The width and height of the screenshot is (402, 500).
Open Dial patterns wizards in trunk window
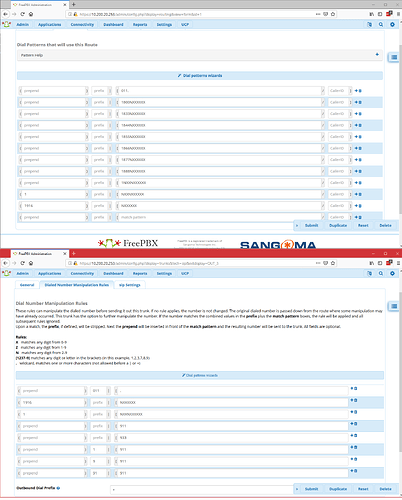(200, 375)
